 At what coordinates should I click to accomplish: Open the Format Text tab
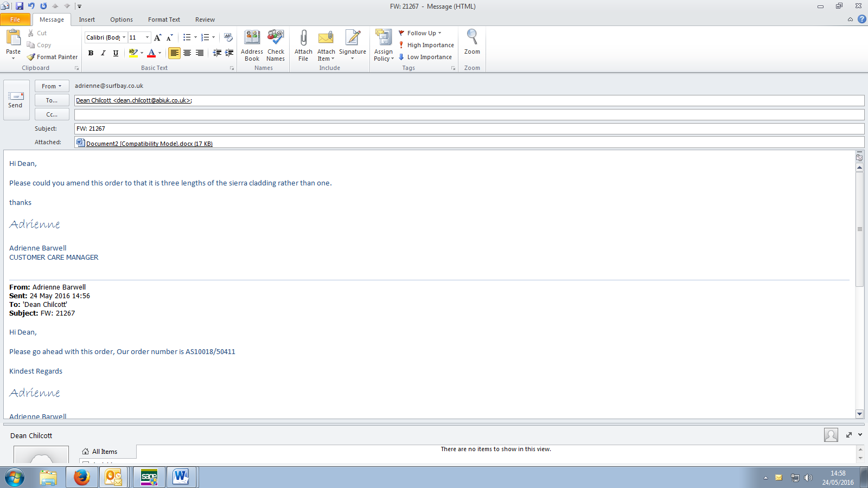164,20
